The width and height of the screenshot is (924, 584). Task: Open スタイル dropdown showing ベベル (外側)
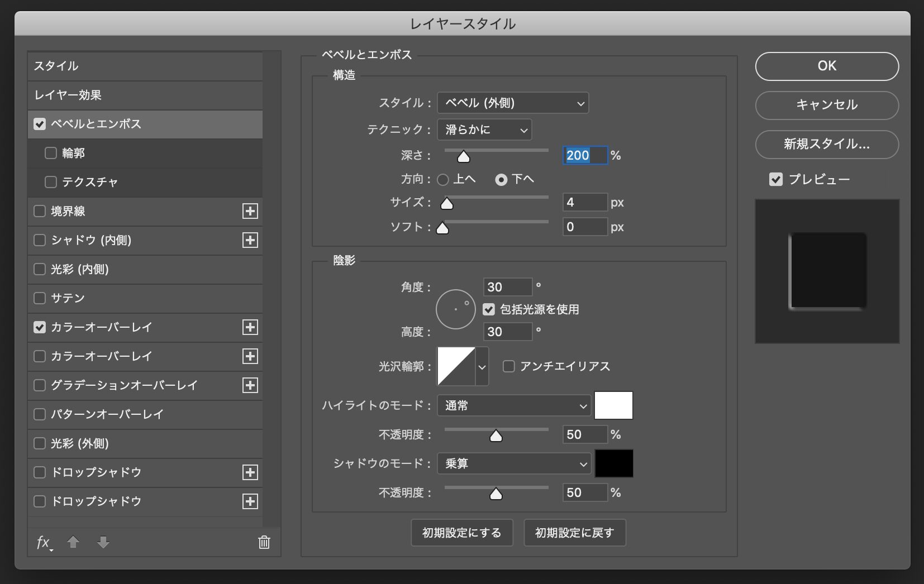coord(513,103)
